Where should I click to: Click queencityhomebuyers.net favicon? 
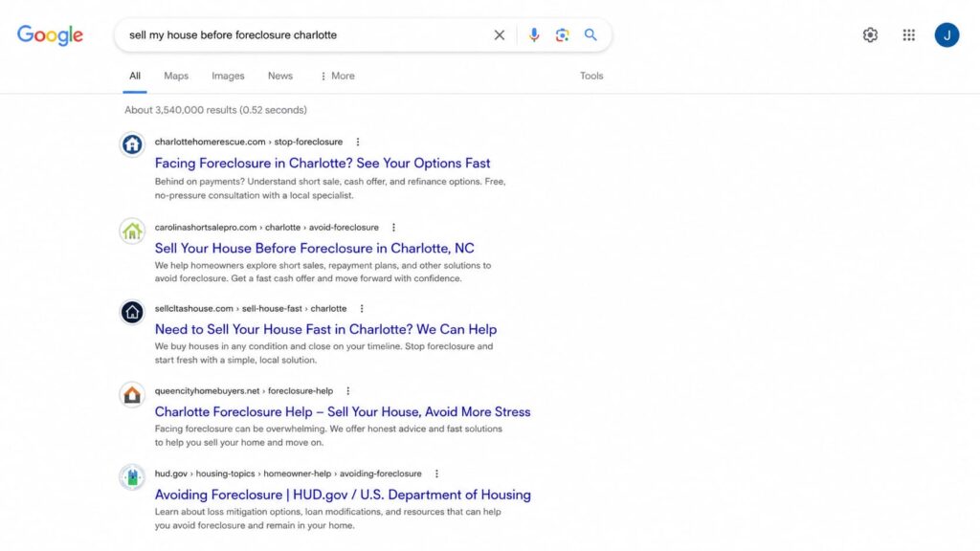(x=132, y=395)
